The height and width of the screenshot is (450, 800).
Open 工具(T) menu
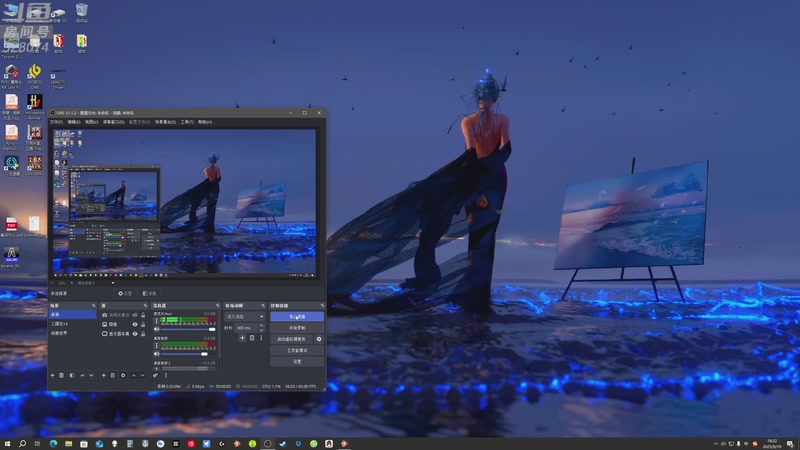(187, 122)
